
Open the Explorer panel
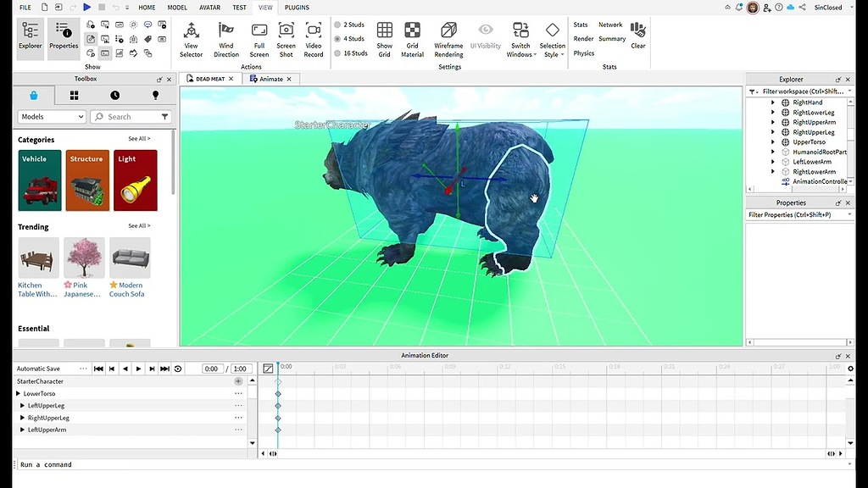pyautogui.click(x=30, y=38)
